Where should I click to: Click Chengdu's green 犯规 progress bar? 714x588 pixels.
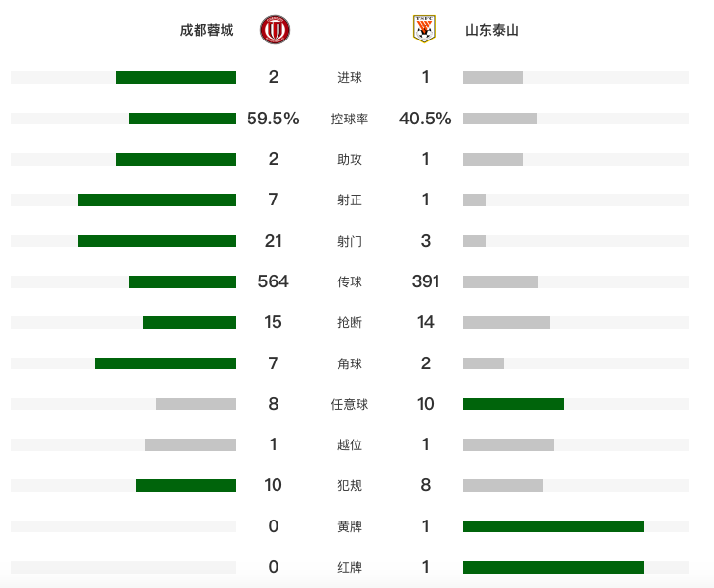click(x=186, y=486)
